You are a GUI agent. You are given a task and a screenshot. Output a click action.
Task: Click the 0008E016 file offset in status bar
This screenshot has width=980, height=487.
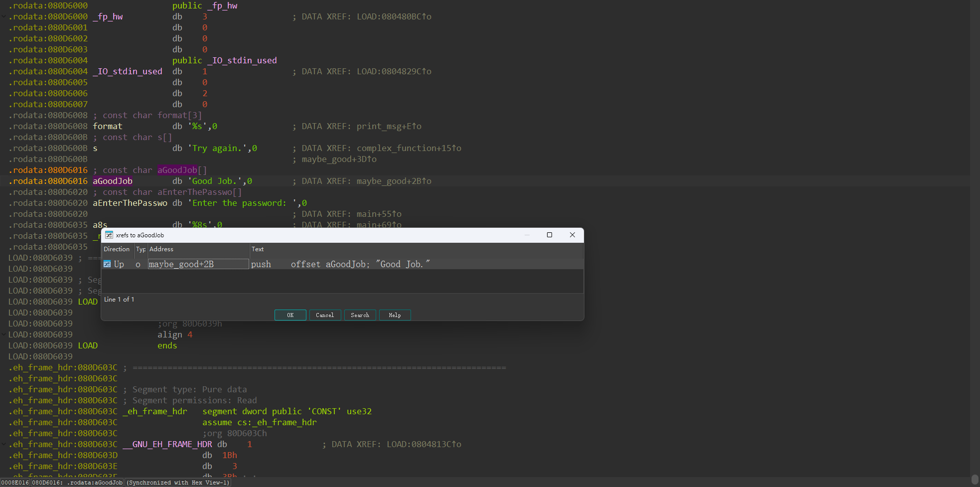15,483
